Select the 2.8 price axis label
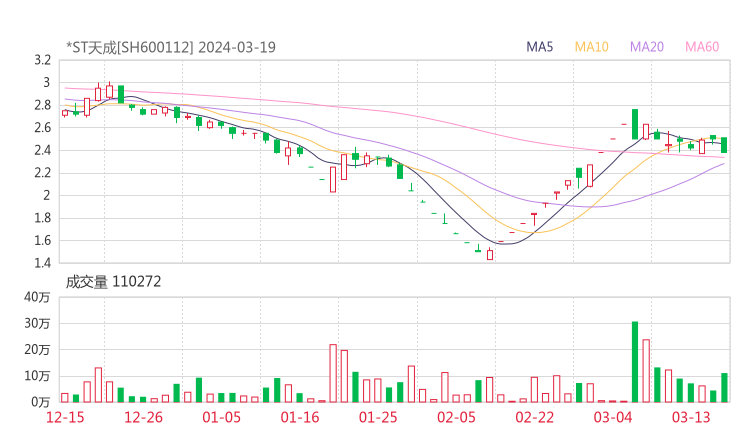 [42, 105]
